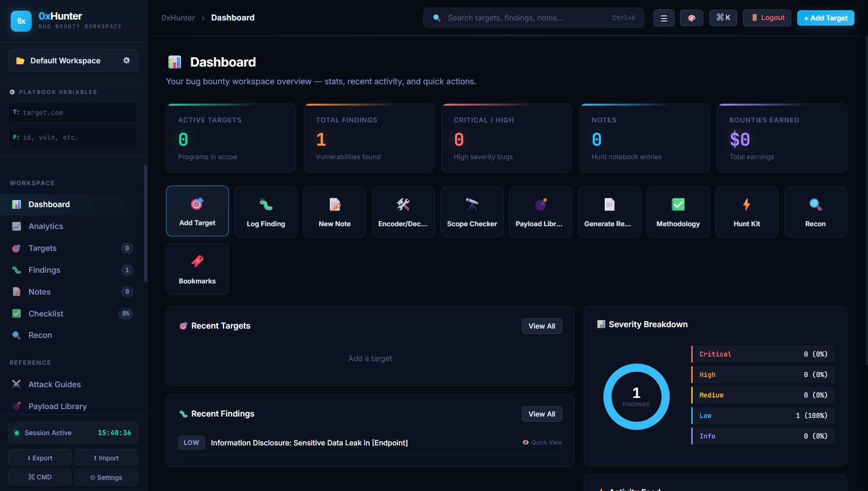
Task: Open the Recon magnifier tile
Action: [815, 212]
